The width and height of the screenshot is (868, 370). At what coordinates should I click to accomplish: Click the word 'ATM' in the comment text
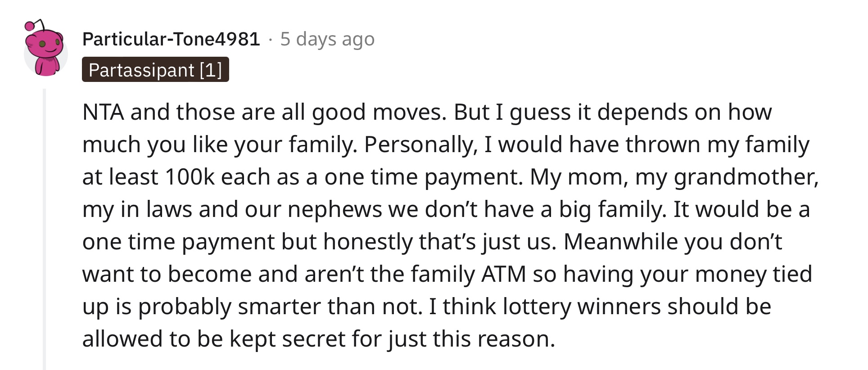(503, 274)
